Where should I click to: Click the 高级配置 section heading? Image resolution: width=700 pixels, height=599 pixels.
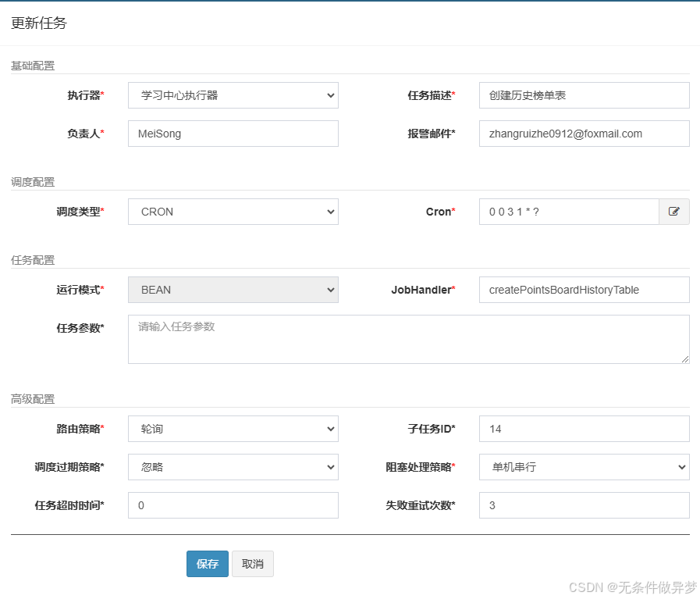click(33, 399)
